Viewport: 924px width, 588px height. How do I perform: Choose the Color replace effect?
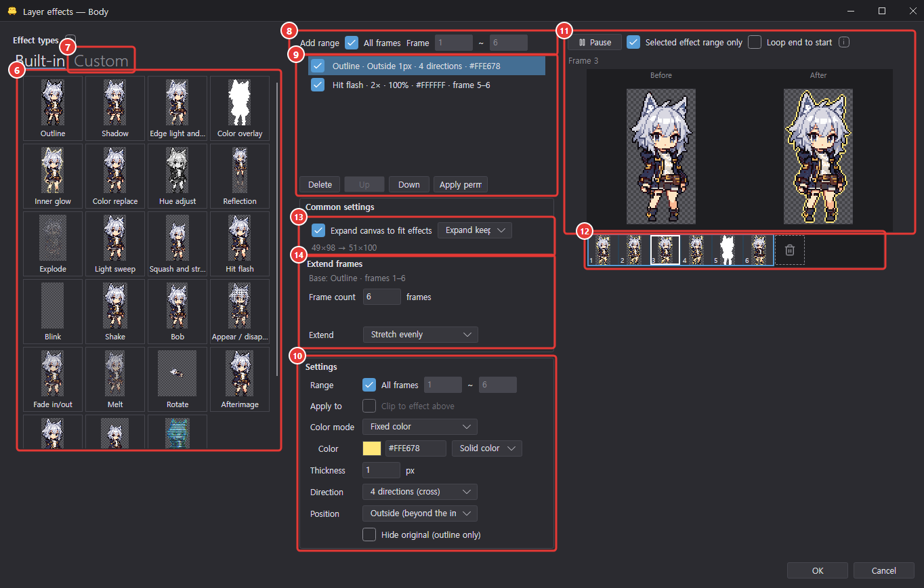(x=115, y=175)
